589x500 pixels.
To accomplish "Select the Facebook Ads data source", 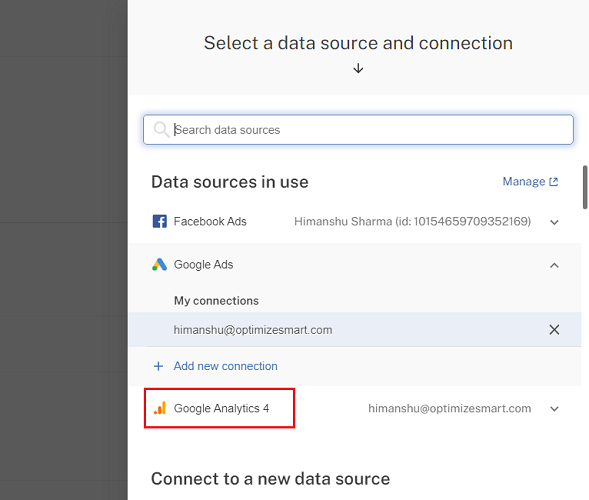I will (210, 221).
